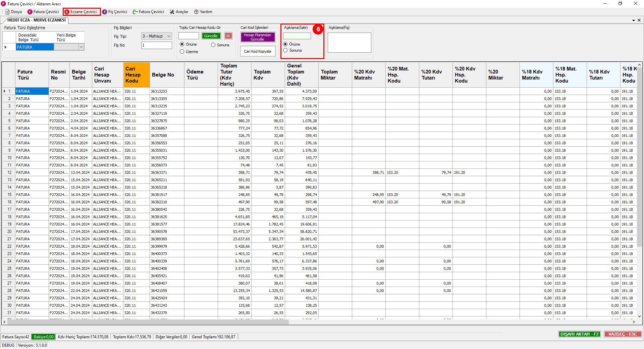The width and height of the screenshot is (644, 349).
Task: Open the Fiş Çevirici menu item
Action: [x=115, y=12]
